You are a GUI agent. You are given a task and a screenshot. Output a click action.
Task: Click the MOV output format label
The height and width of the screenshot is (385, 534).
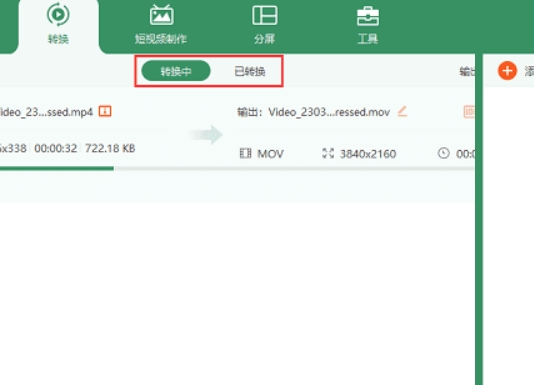click(x=270, y=154)
